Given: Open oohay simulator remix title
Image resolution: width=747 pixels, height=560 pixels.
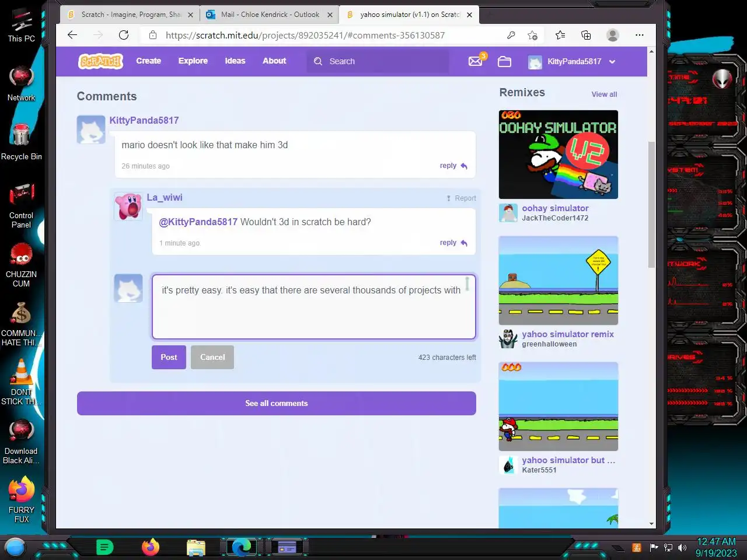Looking at the screenshot, I should click(555, 208).
